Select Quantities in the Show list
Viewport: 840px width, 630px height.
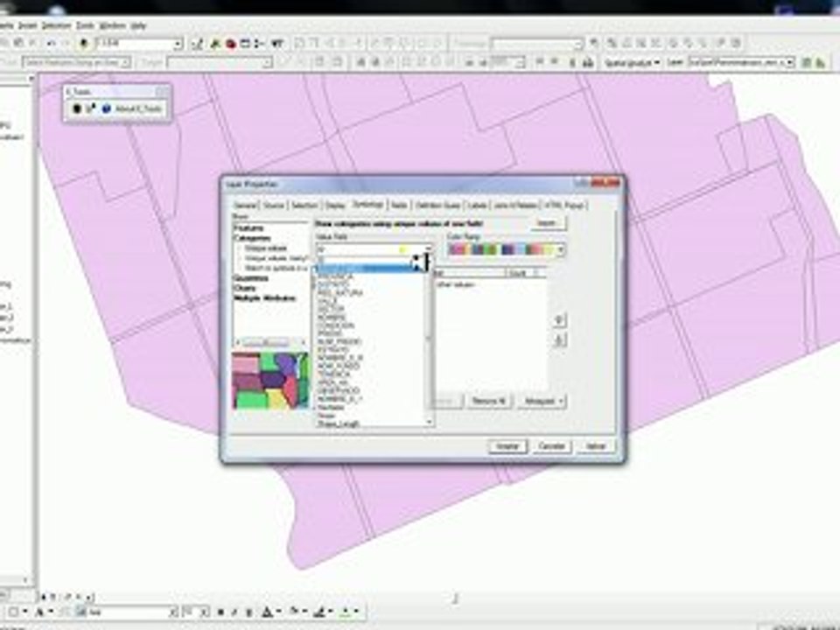pos(251,278)
